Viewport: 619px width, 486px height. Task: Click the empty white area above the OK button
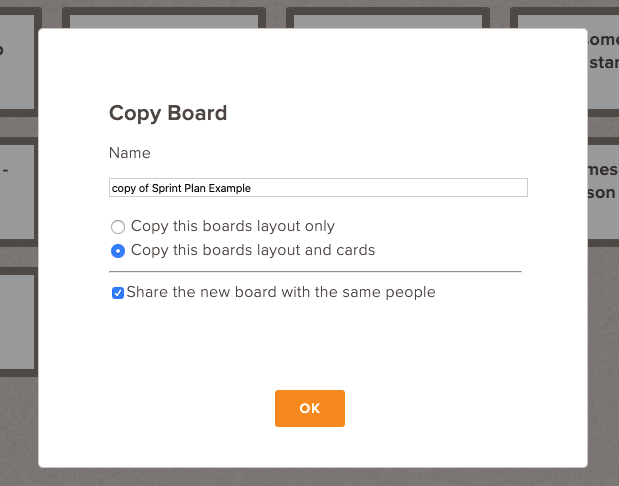[310, 345]
